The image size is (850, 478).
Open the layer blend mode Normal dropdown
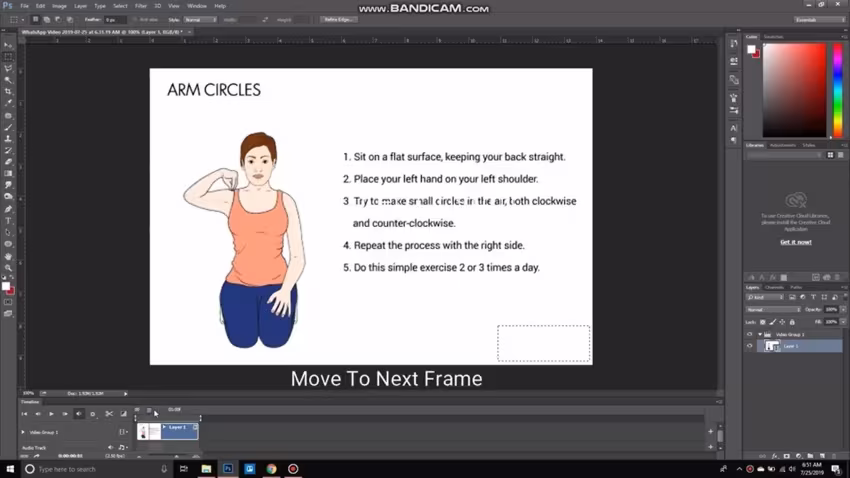(x=774, y=309)
